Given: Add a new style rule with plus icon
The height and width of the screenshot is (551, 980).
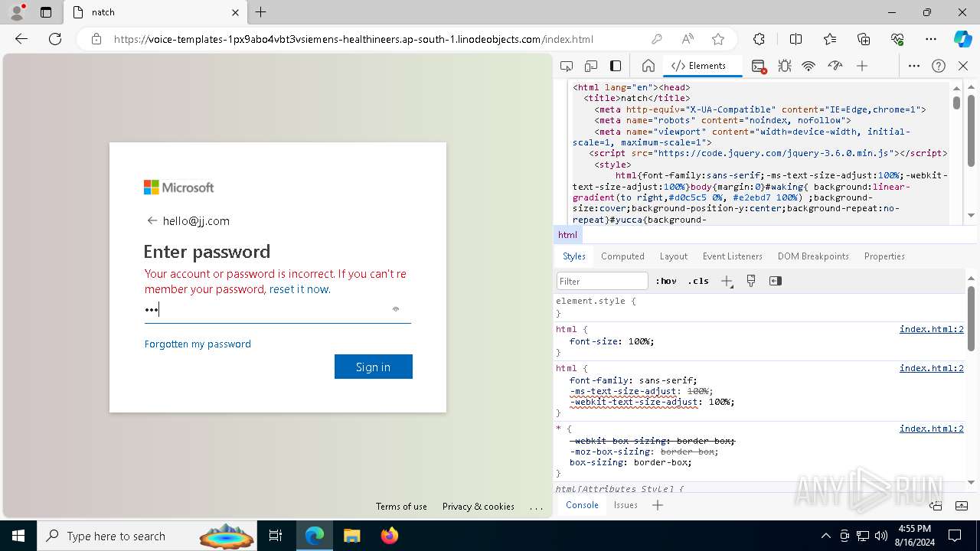Looking at the screenshot, I should pos(727,281).
